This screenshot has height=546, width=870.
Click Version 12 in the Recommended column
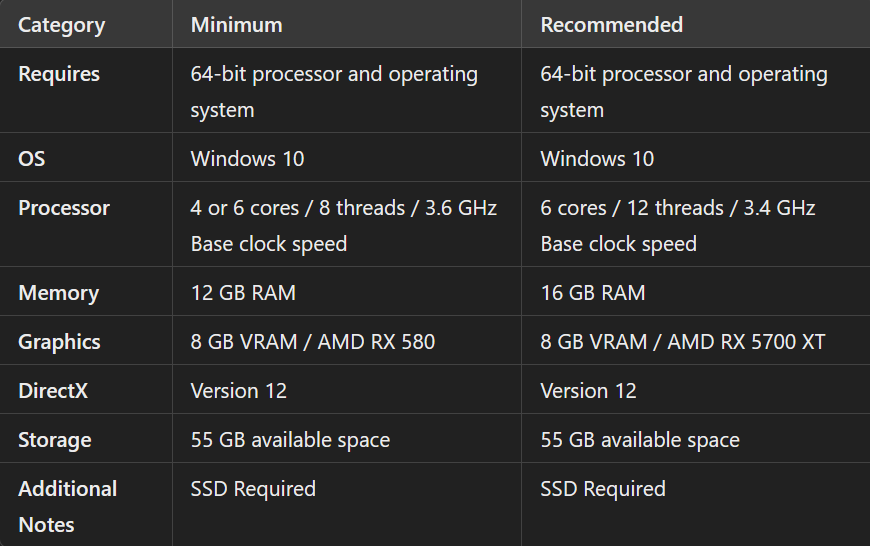pos(588,391)
